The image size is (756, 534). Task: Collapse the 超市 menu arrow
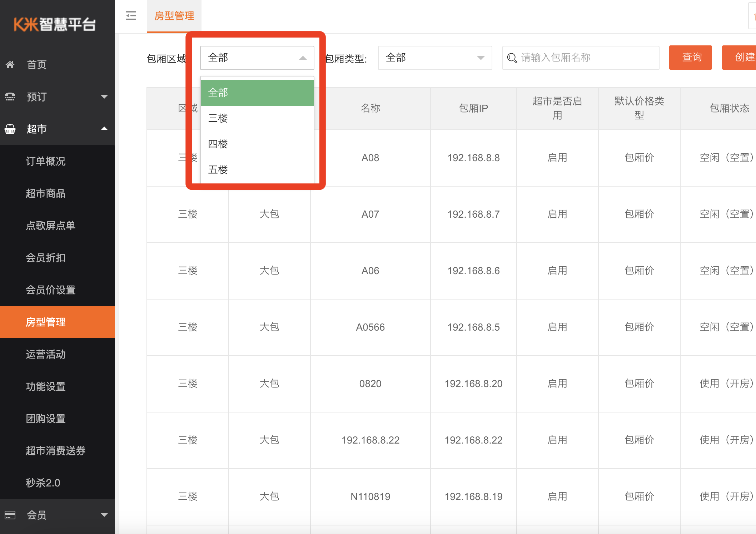click(104, 129)
